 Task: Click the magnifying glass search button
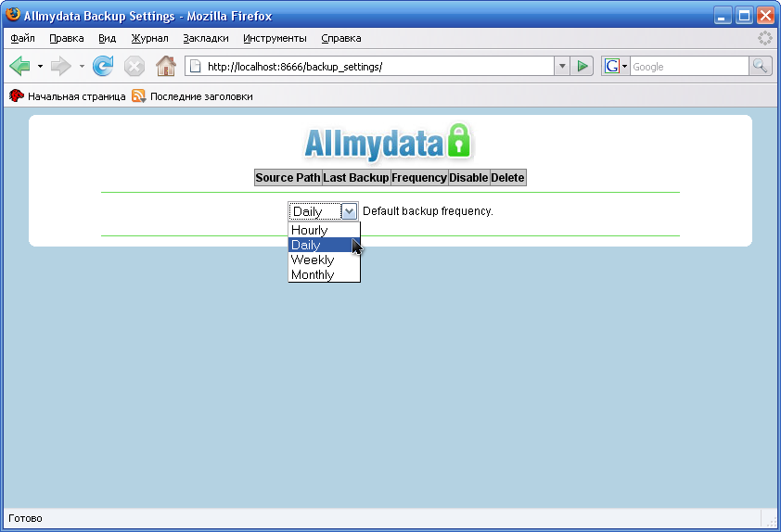click(761, 66)
